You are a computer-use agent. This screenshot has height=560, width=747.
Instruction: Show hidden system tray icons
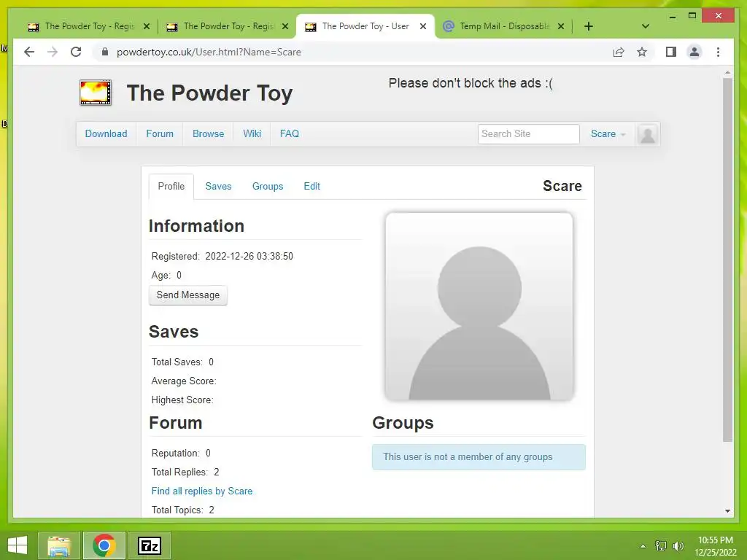[x=643, y=546]
